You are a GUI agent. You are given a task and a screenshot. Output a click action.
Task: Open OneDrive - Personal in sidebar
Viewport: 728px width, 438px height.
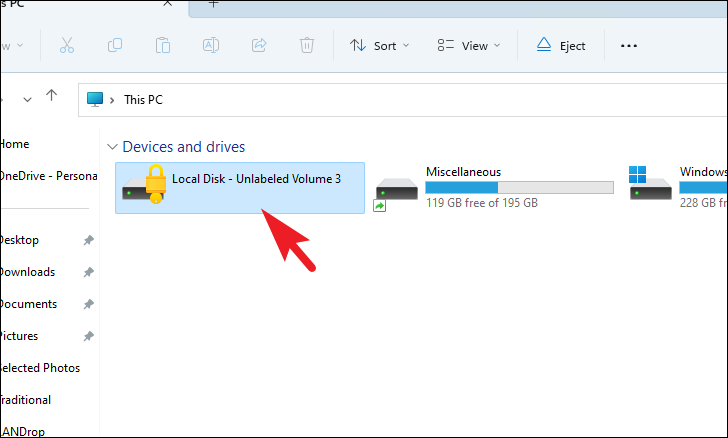pyautogui.click(x=48, y=176)
